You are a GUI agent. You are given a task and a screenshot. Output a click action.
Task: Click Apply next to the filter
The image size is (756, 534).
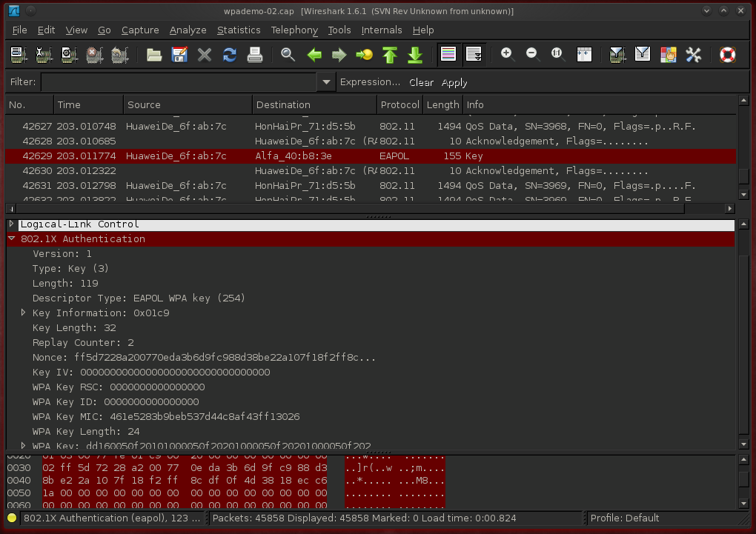click(454, 83)
